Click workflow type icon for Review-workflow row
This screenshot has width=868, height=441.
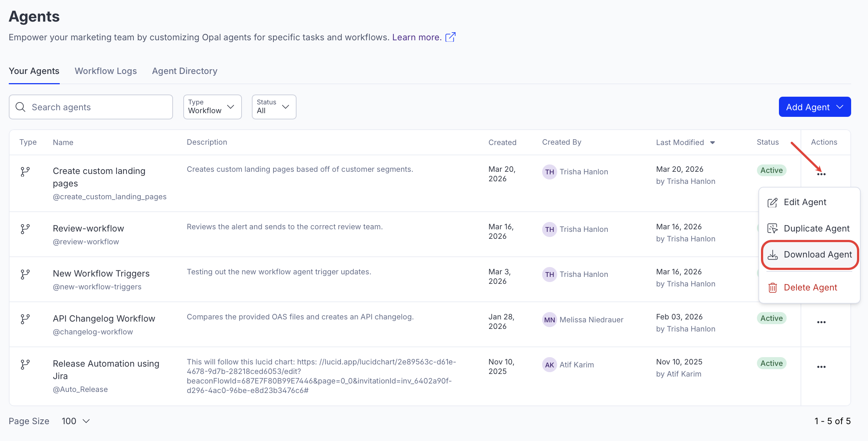[x=25, y=229]
